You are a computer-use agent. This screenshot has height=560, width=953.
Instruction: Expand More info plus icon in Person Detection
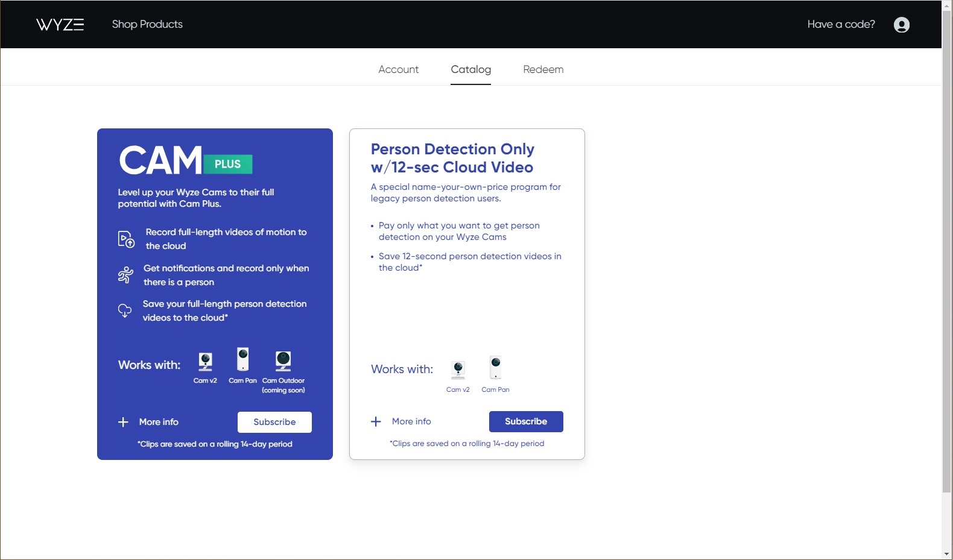376,421
